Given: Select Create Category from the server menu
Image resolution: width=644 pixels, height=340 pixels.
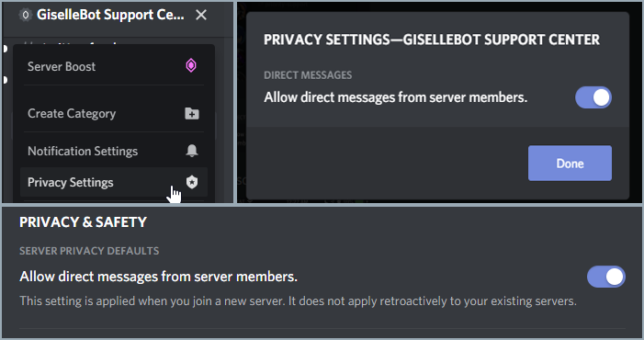Looking at the screenshot, I should 114,113.
